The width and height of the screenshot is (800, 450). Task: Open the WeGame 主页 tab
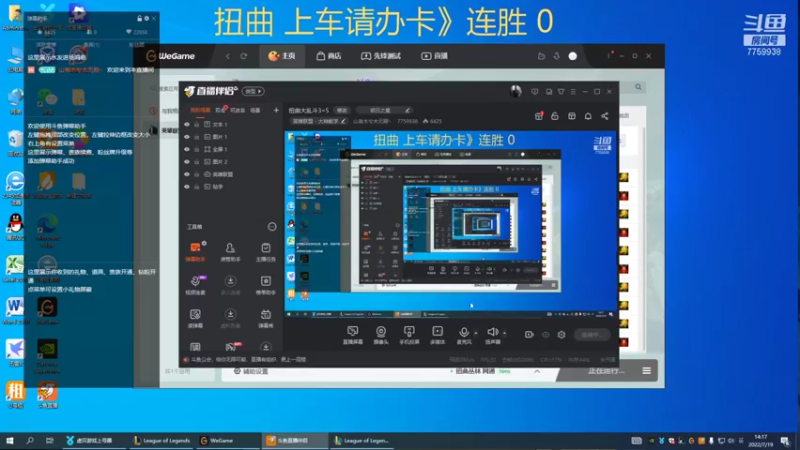click(x=282, y=56)
